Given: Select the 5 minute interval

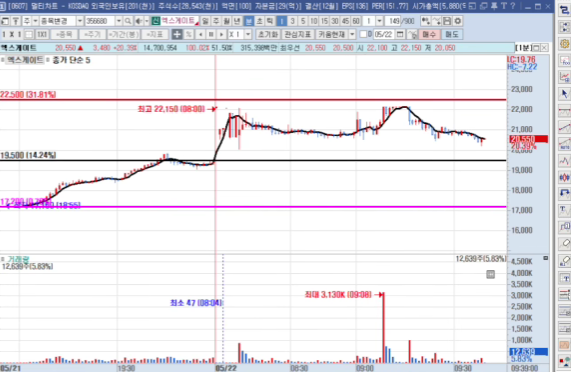Looking at the screenshot, I should tap(303, 21).
